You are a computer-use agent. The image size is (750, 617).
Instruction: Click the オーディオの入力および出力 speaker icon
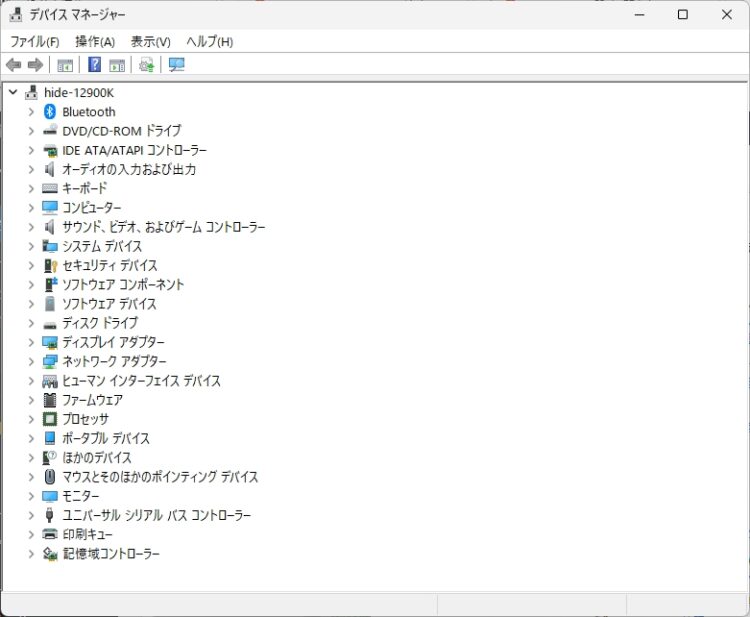click(x=49, y=169)
